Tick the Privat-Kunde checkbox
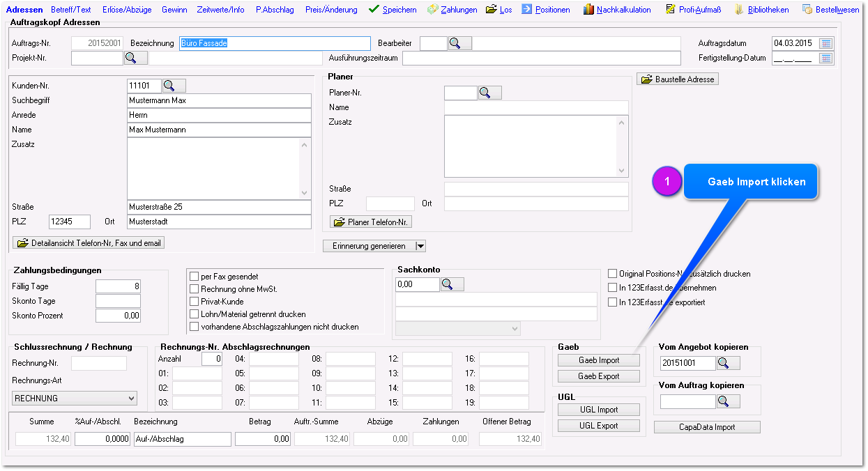Viewport: 868px width, 471px height. click(x=195, y=302)
